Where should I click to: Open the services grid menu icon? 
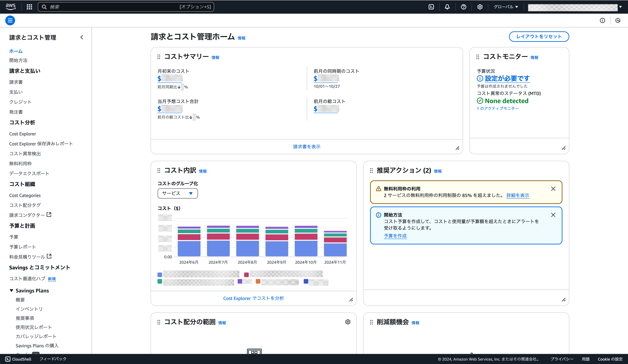pos(29,7)
